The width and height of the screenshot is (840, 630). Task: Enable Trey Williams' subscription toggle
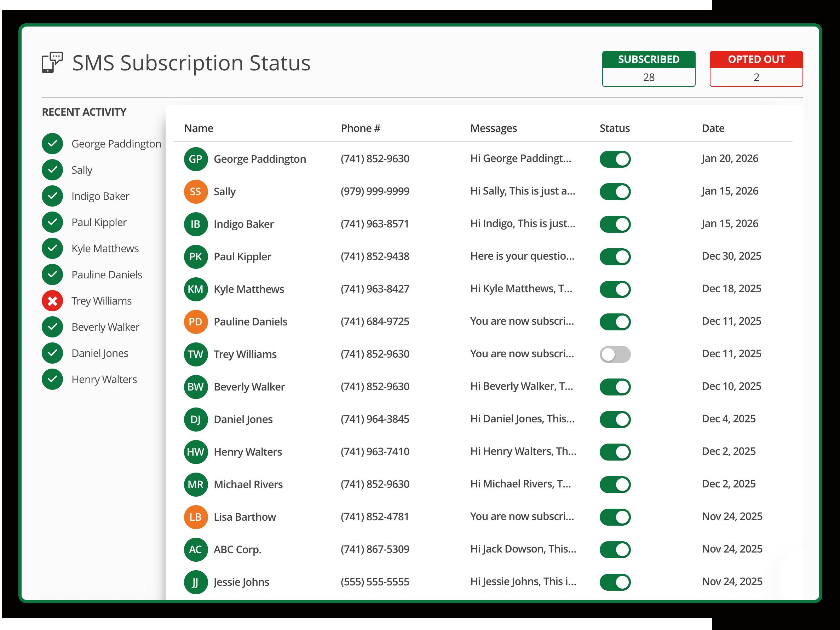point(615,354)
